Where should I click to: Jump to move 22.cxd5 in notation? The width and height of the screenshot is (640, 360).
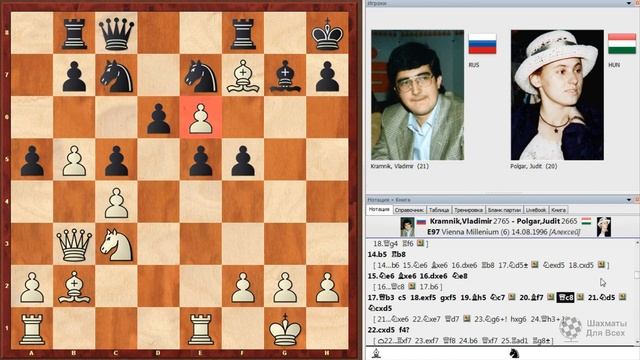coord(380,330)
